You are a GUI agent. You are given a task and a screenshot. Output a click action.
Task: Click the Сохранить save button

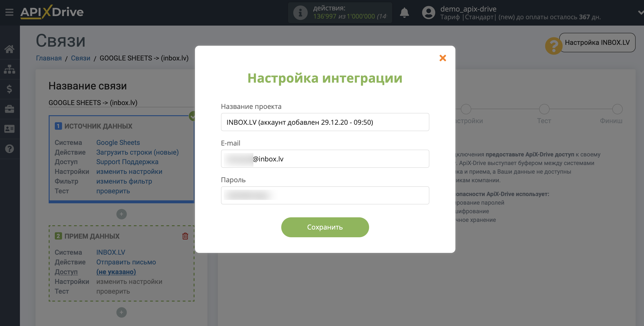coord(325,227)
